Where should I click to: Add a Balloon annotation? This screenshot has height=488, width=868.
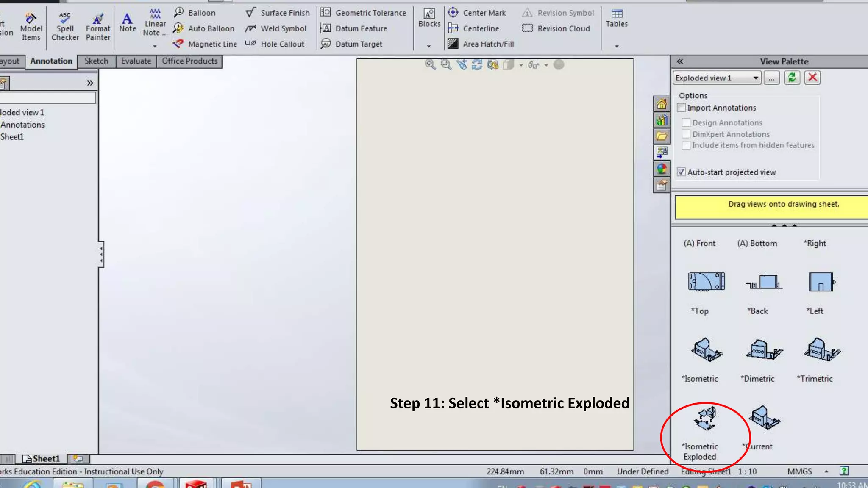(x=195, y=13)
